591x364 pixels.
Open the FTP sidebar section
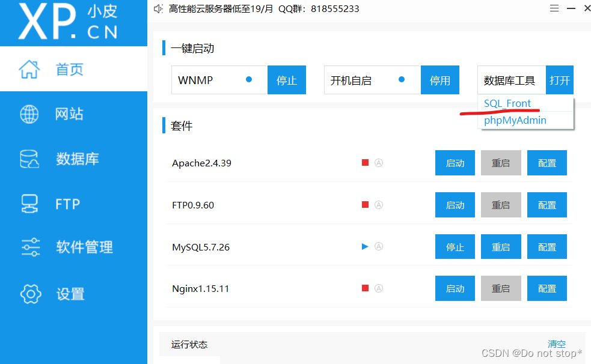pos(73,204)
